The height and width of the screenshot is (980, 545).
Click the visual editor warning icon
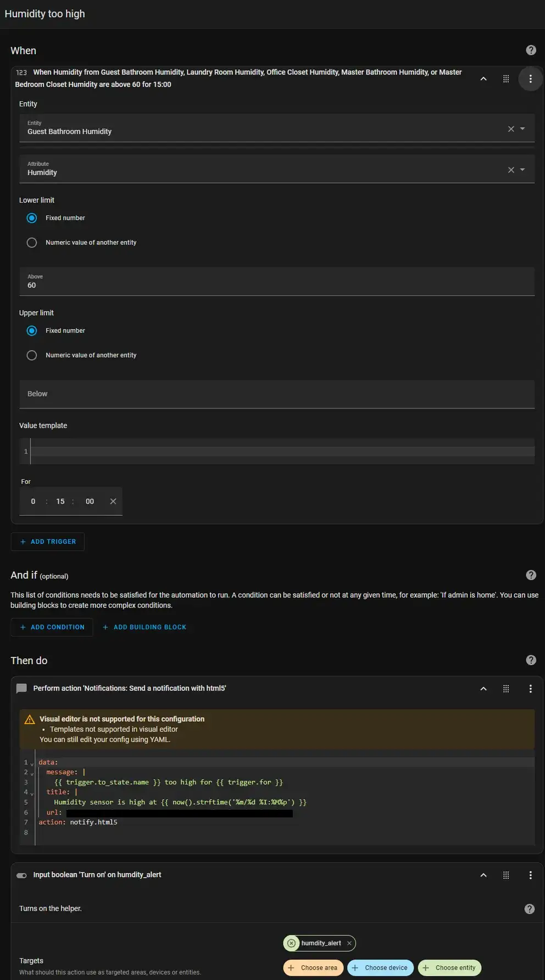click(x=30, y=720)
